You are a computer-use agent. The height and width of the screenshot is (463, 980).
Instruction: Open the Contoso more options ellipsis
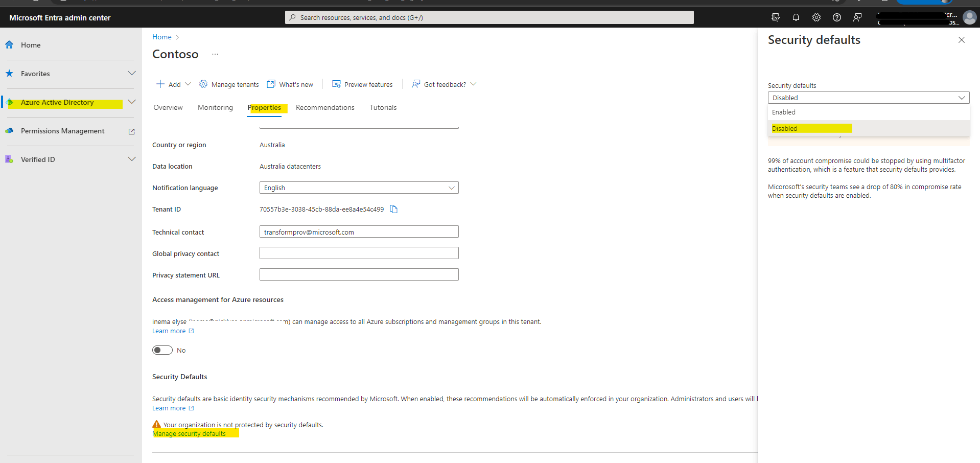(215, 54)
